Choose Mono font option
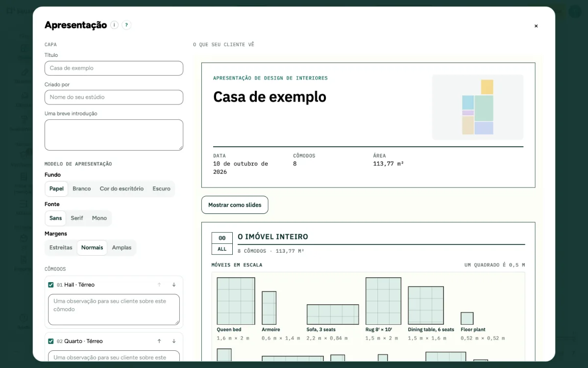Viewport: 588px width, 368px height. pyautogui.click(x=99, y=218)
